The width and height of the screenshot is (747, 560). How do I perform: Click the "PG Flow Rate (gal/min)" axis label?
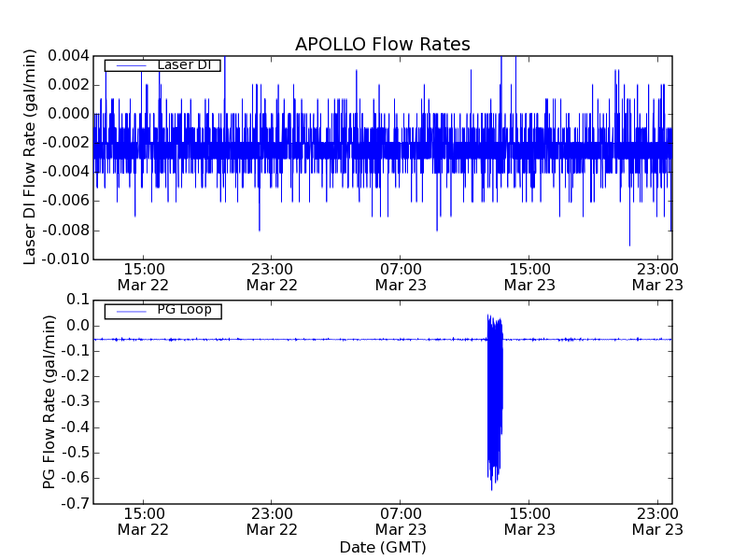click(49, 402)
